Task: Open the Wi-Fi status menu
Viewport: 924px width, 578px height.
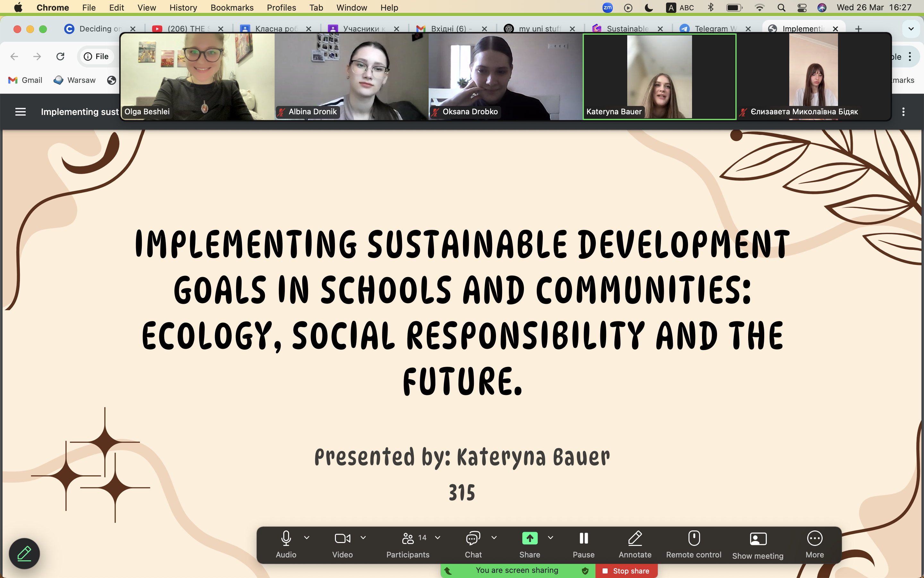Action: [x=759, y=8]
